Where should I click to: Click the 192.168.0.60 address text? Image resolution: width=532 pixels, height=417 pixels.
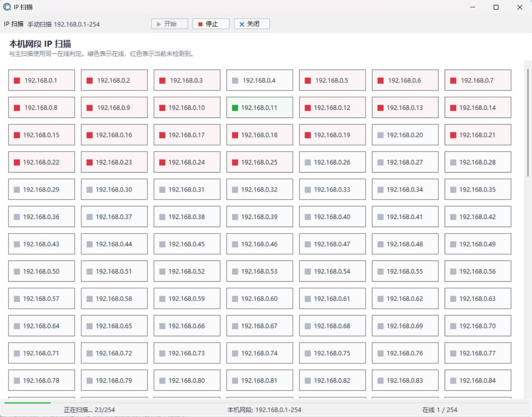tap(259, 299)
